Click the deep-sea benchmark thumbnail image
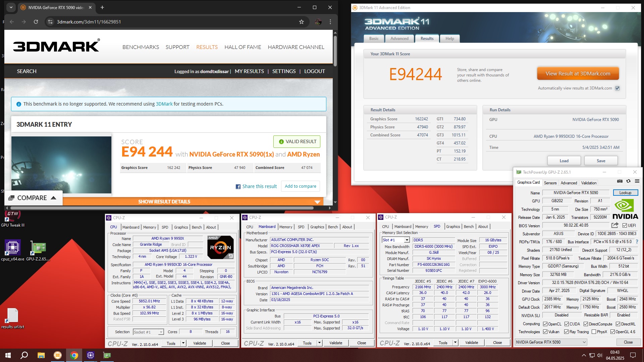The image size is (644, 362). click(x=61, y=165)
